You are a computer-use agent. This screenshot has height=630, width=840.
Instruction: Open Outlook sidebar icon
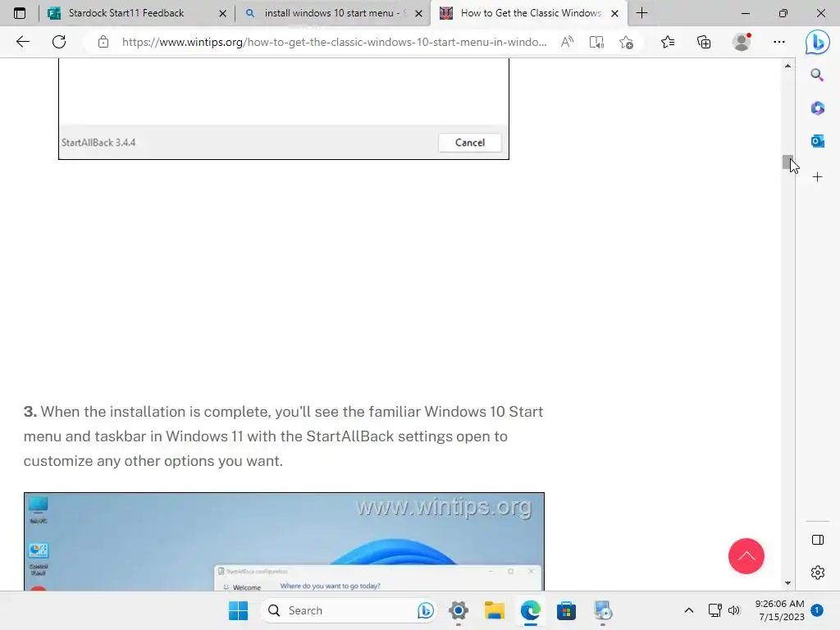click(x=818, y=141)
